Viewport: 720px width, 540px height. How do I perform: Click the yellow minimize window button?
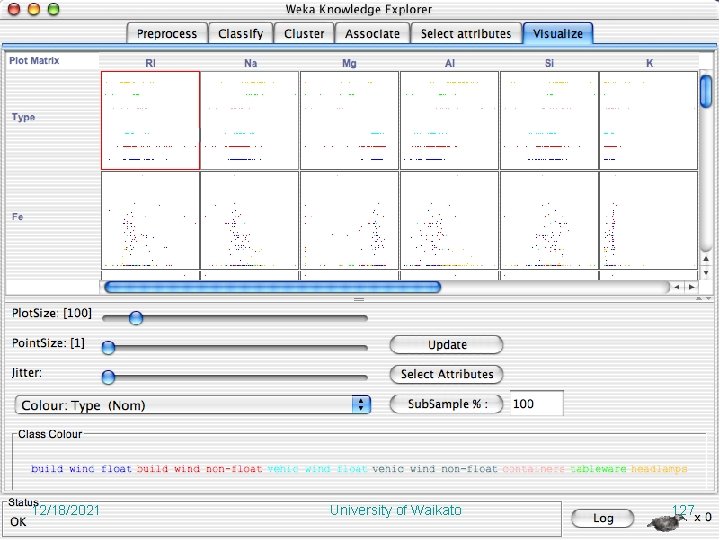click(x=34, y=9)
